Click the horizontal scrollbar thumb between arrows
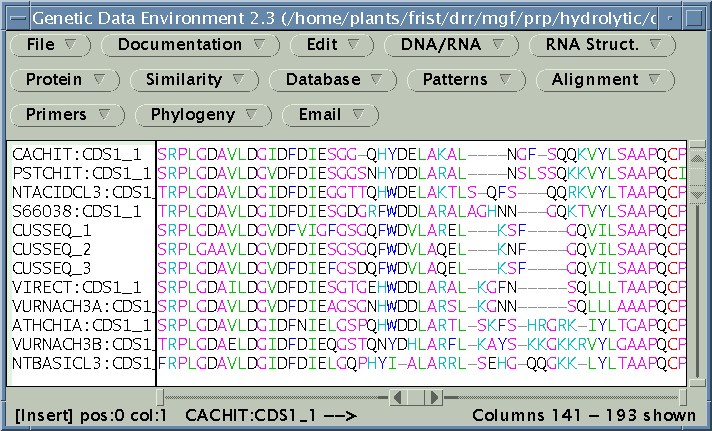 pyautogui.click(x=415, y=398)
